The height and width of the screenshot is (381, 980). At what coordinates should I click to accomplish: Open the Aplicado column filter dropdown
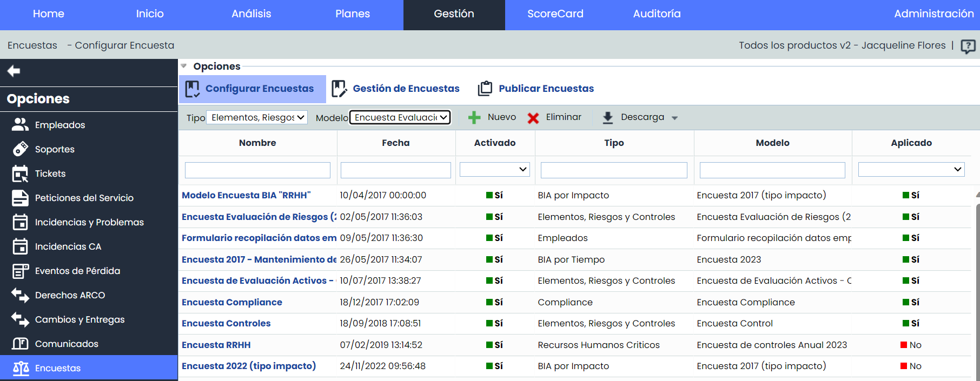[911, 170]
